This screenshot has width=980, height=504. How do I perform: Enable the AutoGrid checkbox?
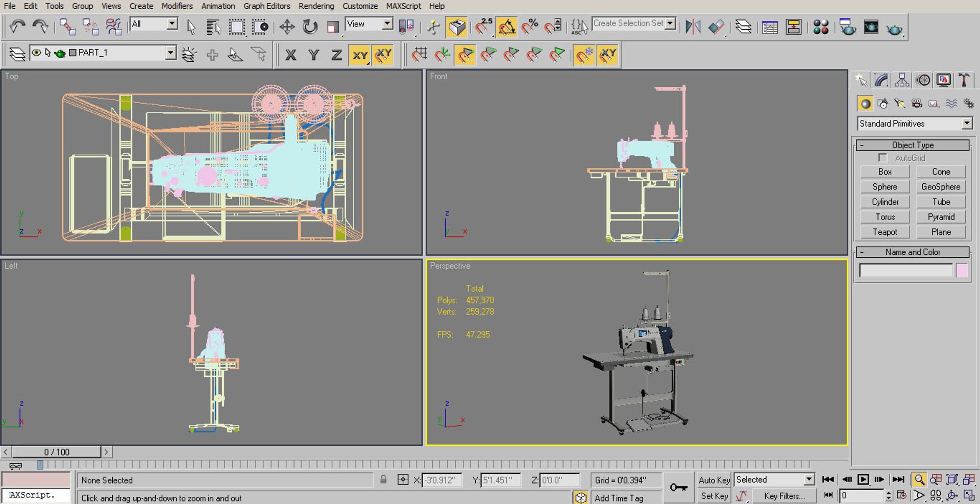[x=883, y=158]
